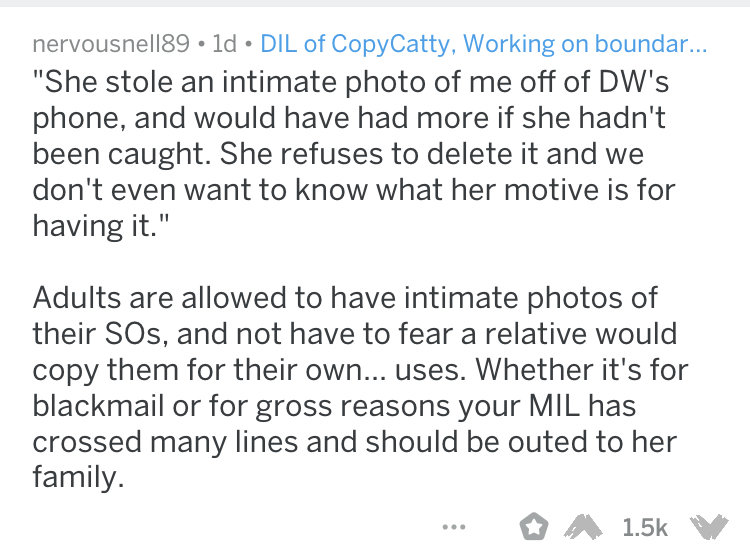Click the word 'blackmail' in the reply
750x556 pixels.
point(98,406)
